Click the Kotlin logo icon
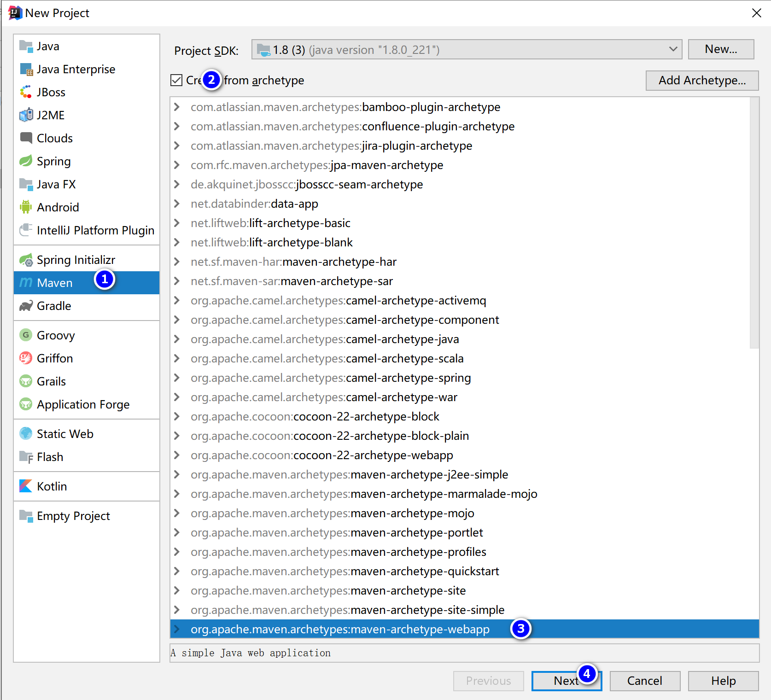This screenshot has width=771, height=700. 26,486
